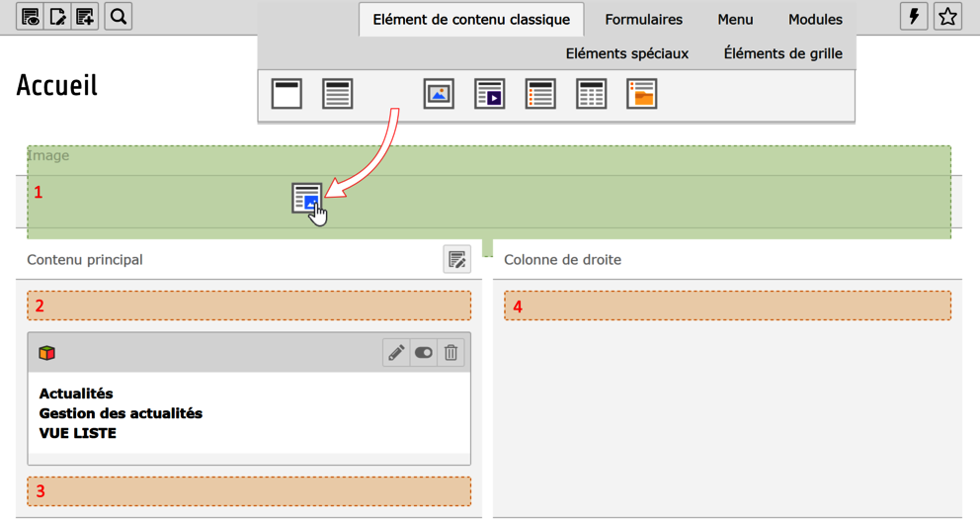Select the header-only content element icon
This screenshot has height=526, width=980.
pyautogui.click(x=286, y=94)
